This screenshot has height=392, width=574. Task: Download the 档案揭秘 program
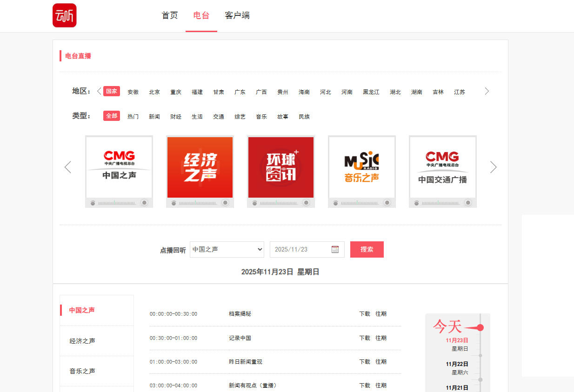365,314
